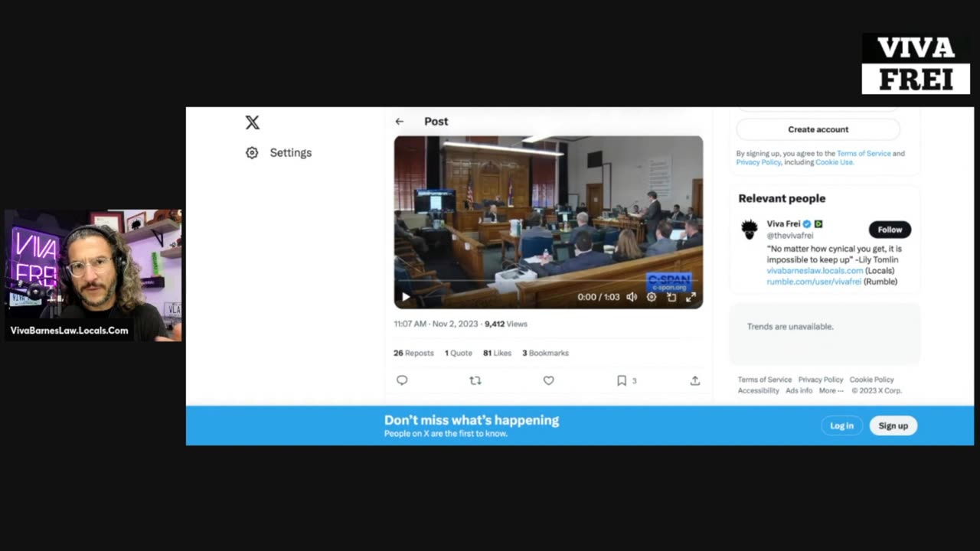Open rumble.com/user/vivafrei link

[814, 282]
